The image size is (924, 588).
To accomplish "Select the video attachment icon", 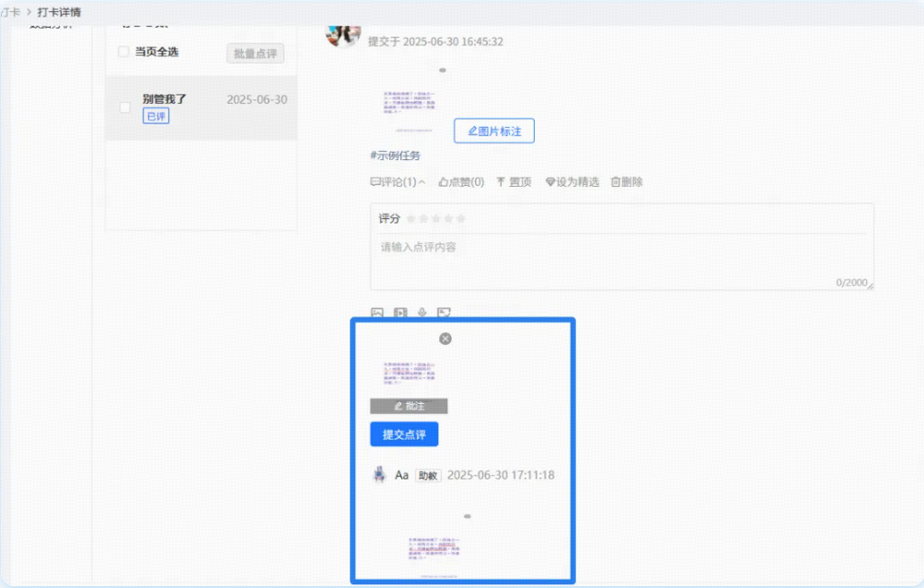I will (x=398, y=311).
